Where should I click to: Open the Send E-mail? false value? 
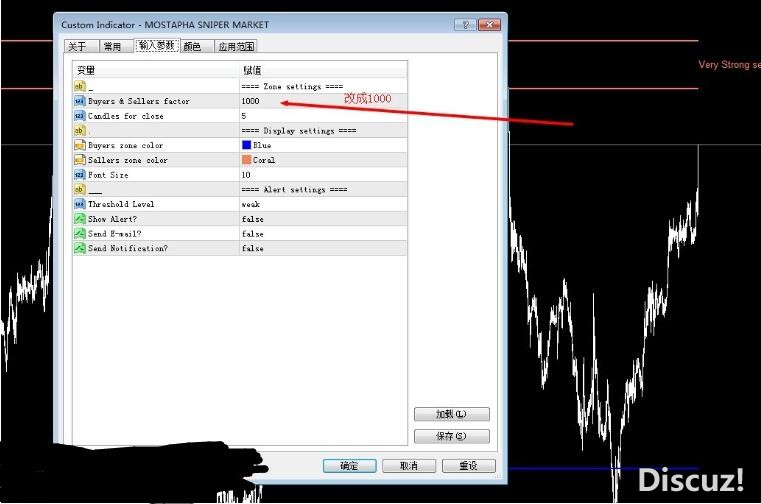tap(252, 234)
